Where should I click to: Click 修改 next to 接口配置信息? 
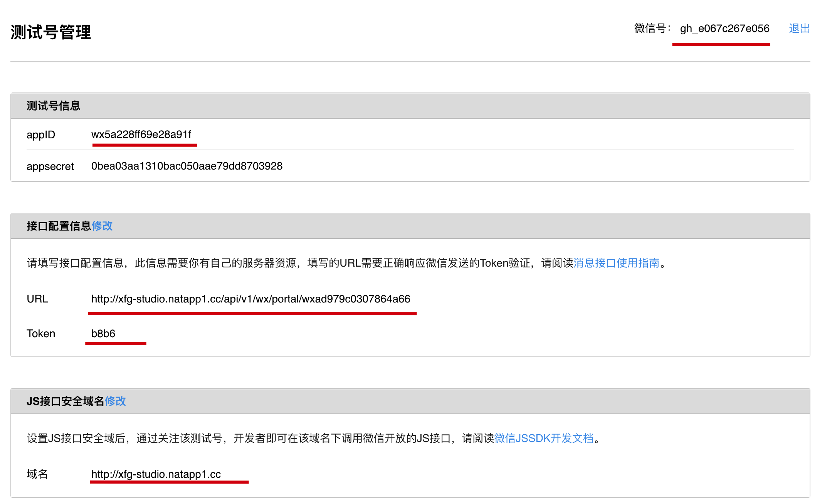click(x=102, y=226)
